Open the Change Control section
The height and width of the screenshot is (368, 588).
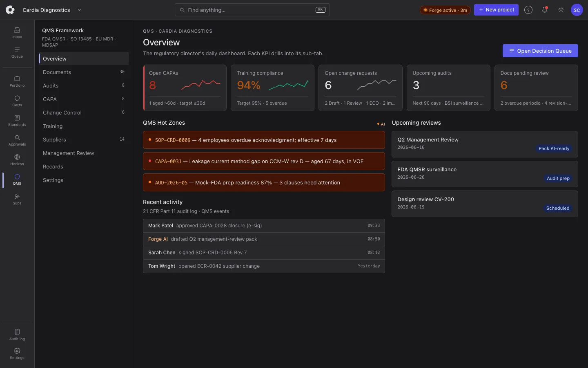[84, 112]
